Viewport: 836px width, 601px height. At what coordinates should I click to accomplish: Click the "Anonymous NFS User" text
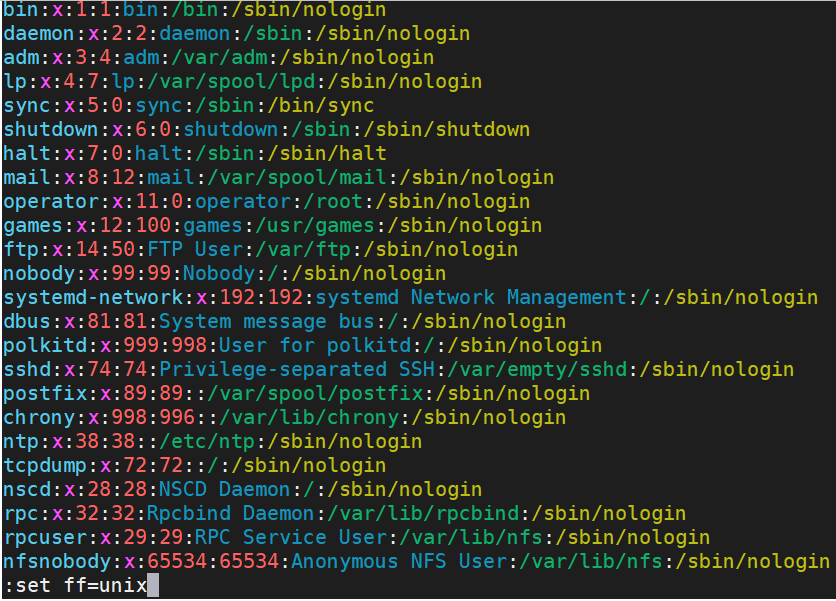pyautogui.click(x=399, y=562)
